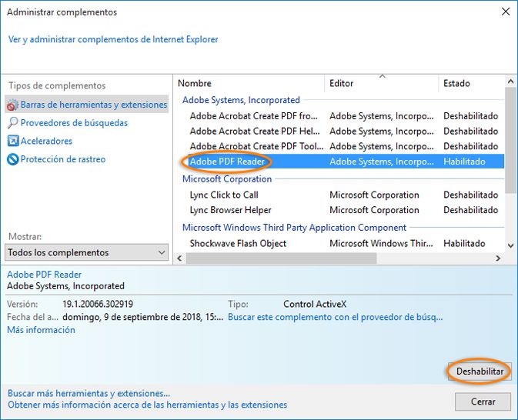Open the Mostrar Todos los complementos dropdown
This screenshot has height=420, width=518.
pos(86,252)
